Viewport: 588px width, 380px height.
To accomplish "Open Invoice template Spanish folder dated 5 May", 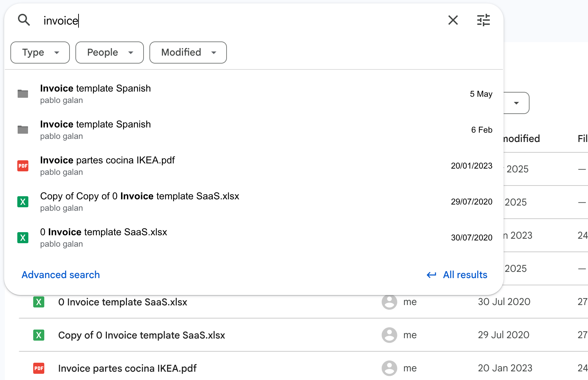I will point(95,94).
